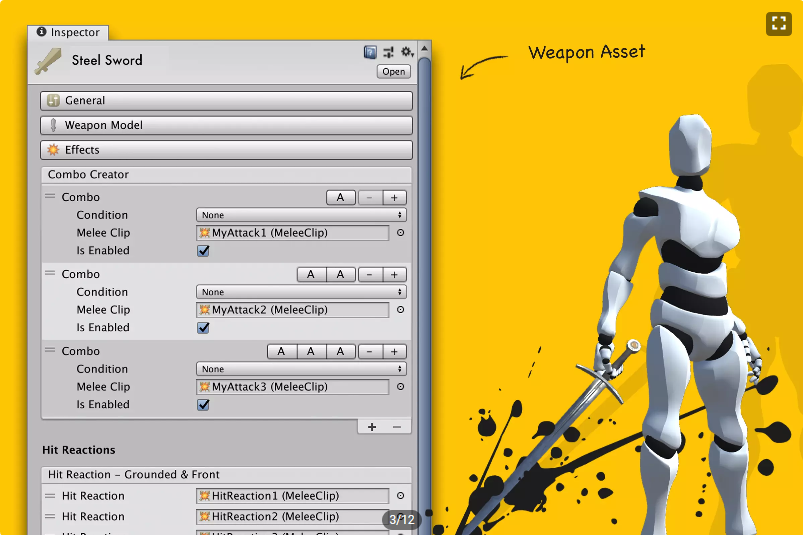Click object picker for HitReaction1 clip
The image size is (803, 535).
[x=400, y=496]
